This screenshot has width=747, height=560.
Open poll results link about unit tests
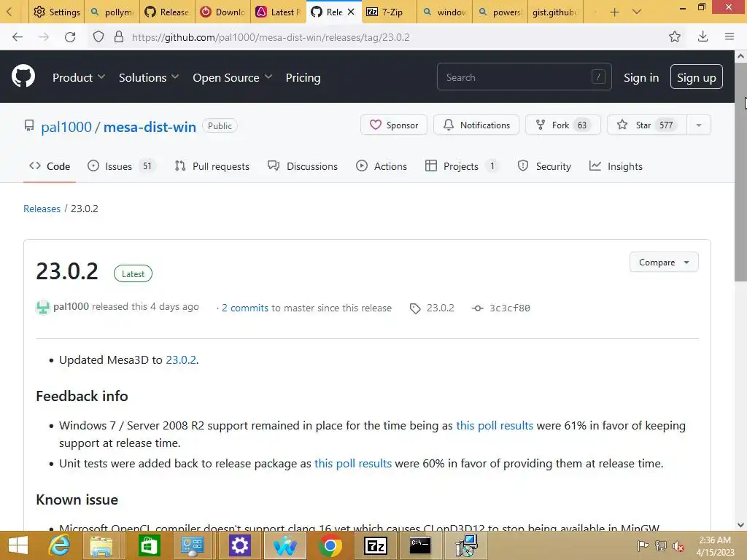pos(353,463)
